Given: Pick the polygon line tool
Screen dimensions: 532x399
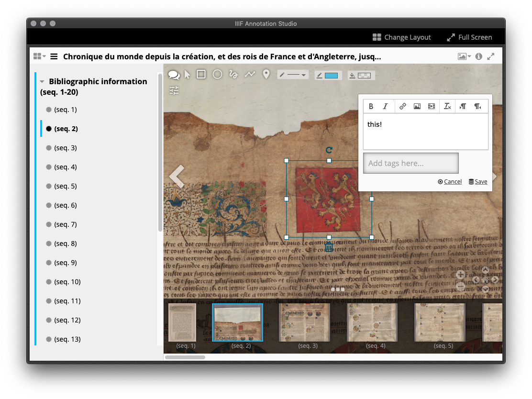Looking at the screenshot, I should point(250,74).
